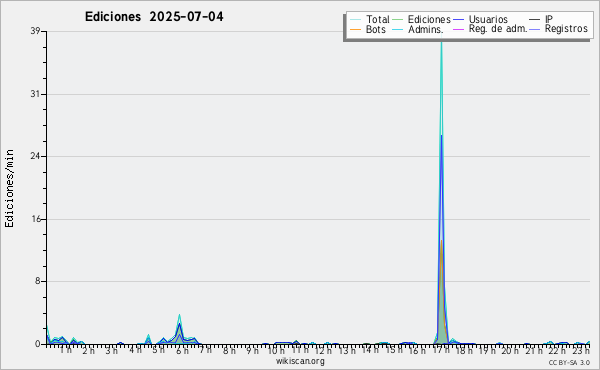The height and width of the screenshot is (370, 600).
Task: Click the 10 h x-axis label
Action: click(276, 350)
